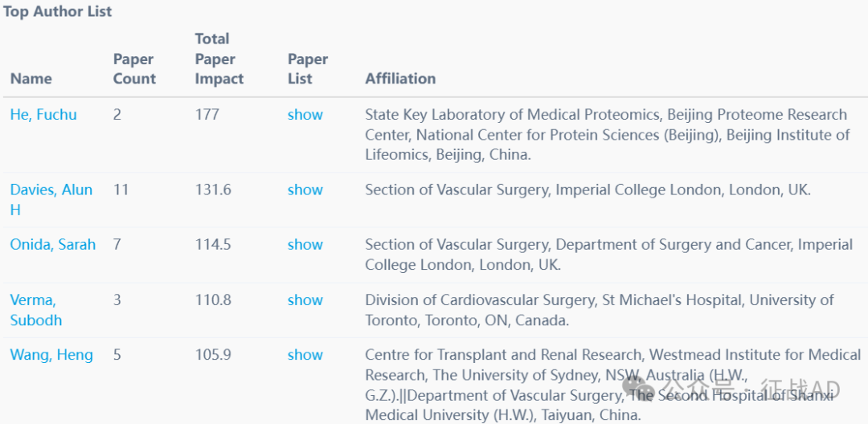The height and width of the screenshot is (424, 868).
Task: Click the Paper List column header
Action: click(308, 69)
